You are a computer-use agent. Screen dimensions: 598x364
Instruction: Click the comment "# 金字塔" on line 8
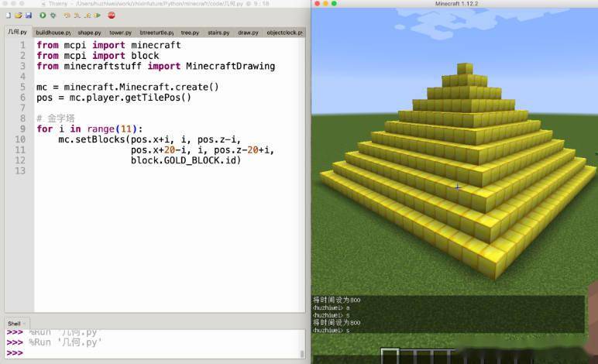coord(56,118)
